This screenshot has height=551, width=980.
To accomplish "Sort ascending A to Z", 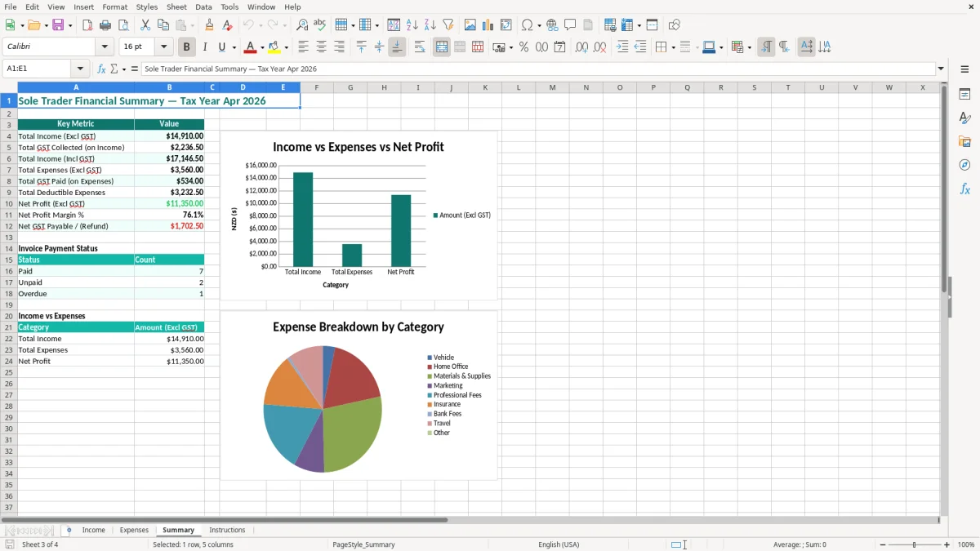I will point(412,25).
